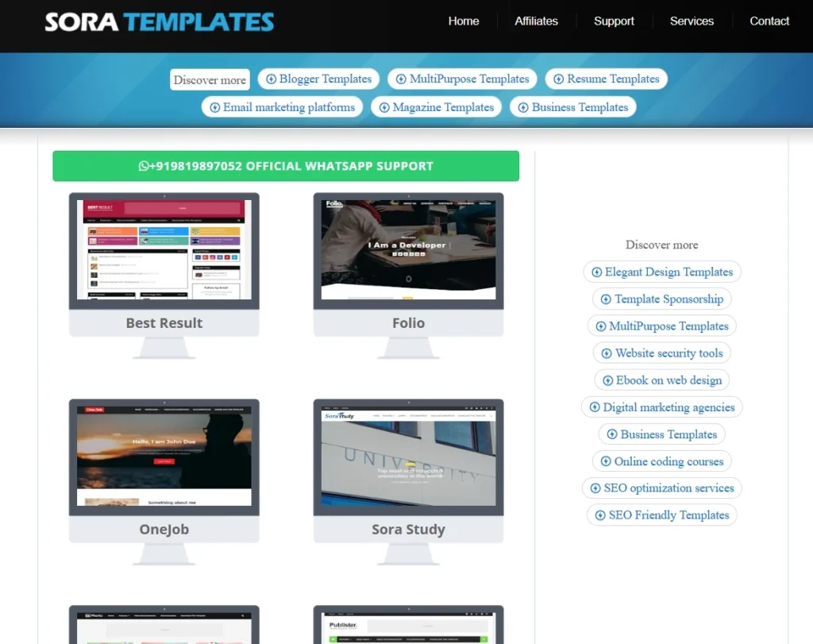The image size is (813, 644).
Task: Open the Services menu item
Action: coord(692,21)
